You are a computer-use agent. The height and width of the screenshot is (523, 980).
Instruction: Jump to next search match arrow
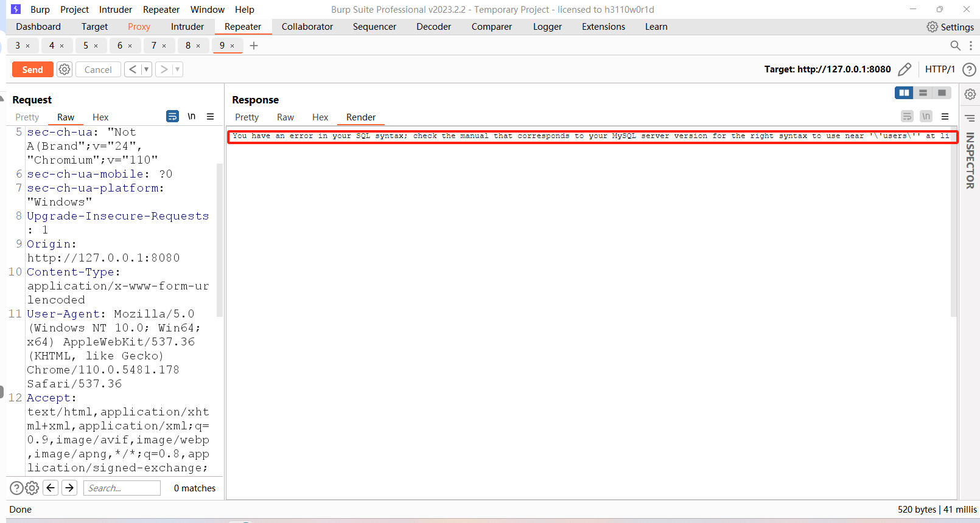pyautogui.click(x=70, y=488)
